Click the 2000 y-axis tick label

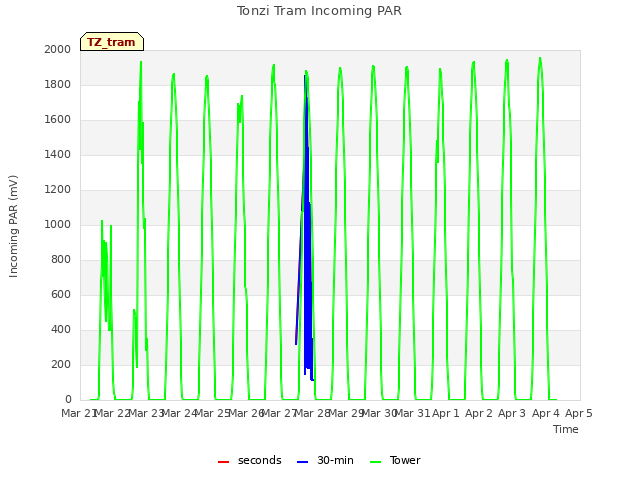tap(58, 49)
